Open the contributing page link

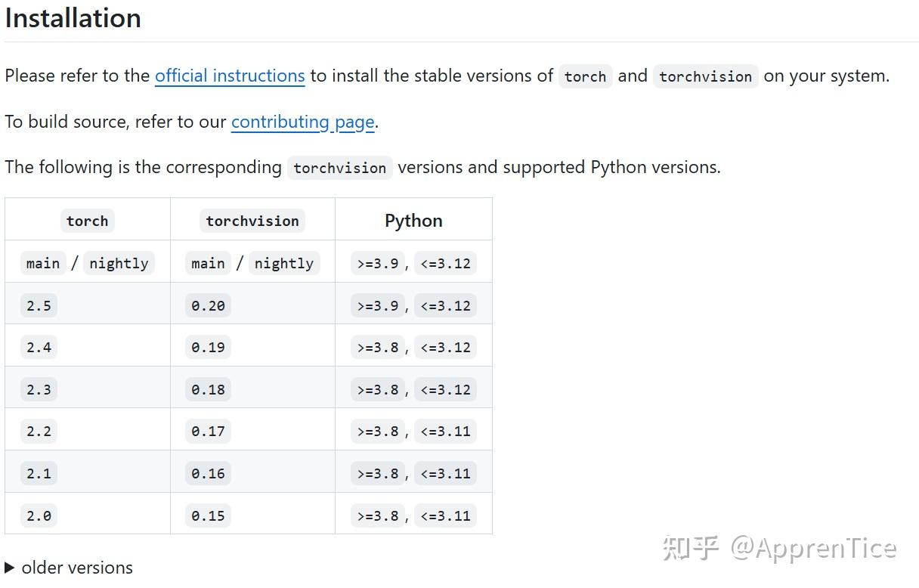coord(302,122)
